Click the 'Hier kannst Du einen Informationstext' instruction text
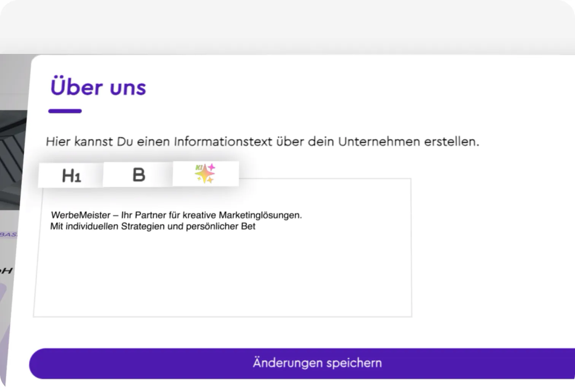Screen dimensions: 575x392 coord(262,142)
